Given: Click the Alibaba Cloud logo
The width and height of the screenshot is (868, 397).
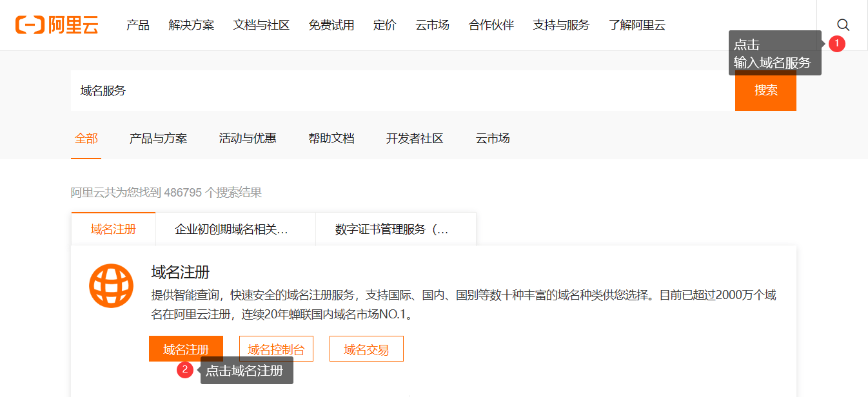Looking at the screenshot, I should (57, 24).
